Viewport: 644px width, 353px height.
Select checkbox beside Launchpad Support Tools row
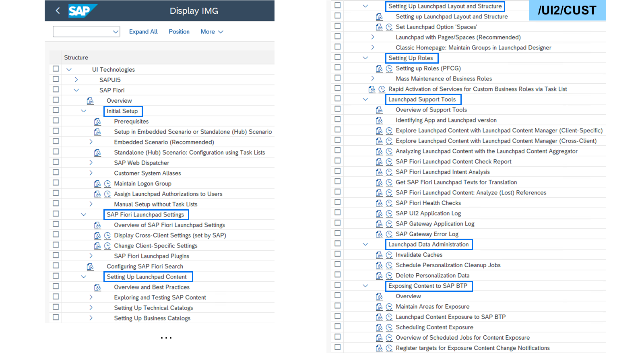pyautogui.click(x=338, y=99)
